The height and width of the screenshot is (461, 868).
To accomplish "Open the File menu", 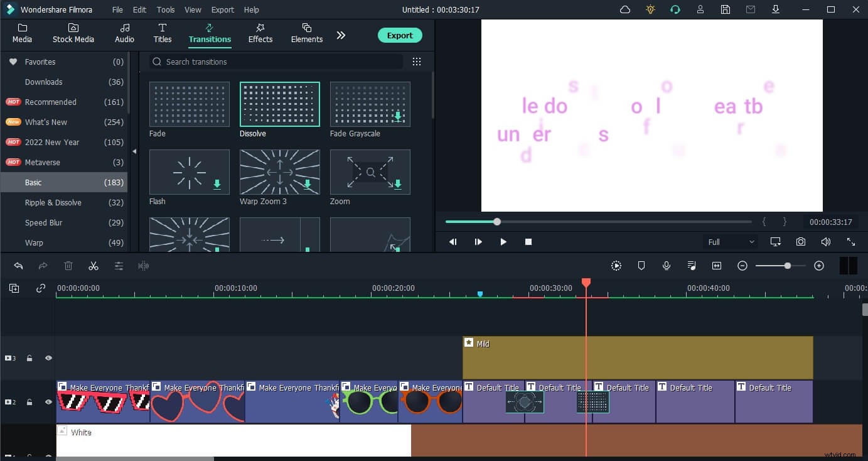I will pos(117,9).
